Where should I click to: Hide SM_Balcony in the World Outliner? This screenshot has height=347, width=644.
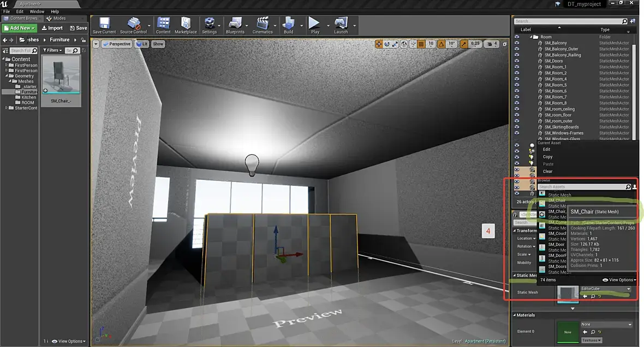tap(517, 43)
